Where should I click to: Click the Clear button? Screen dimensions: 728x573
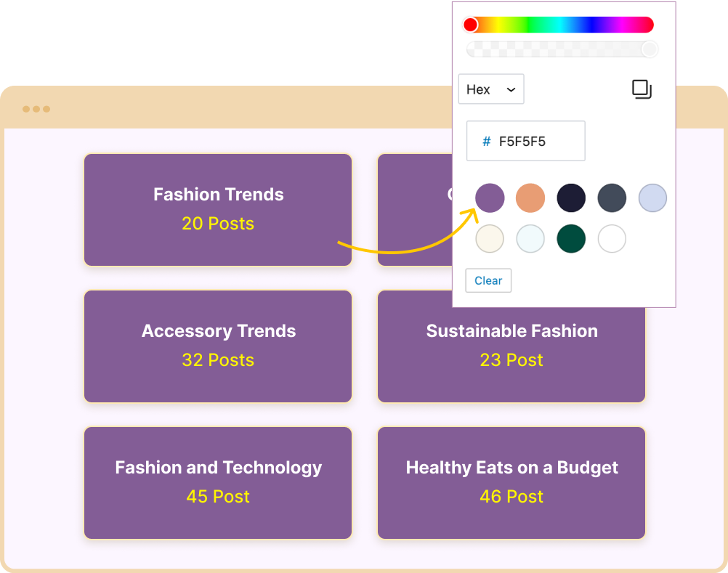(x=488, y=280)
